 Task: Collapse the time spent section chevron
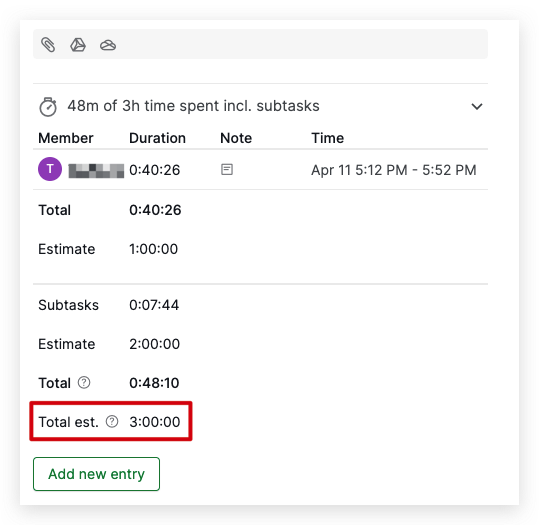tap(477, 107)
